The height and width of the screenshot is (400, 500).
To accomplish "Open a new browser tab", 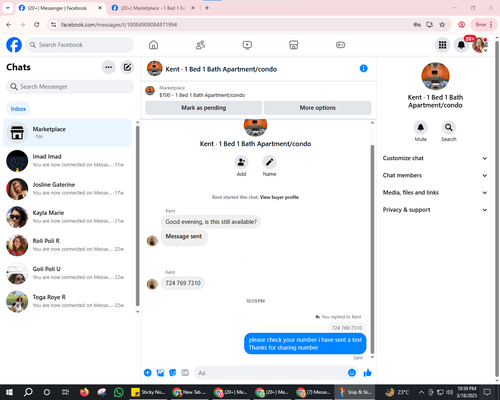I will click(x=207, y=8).
